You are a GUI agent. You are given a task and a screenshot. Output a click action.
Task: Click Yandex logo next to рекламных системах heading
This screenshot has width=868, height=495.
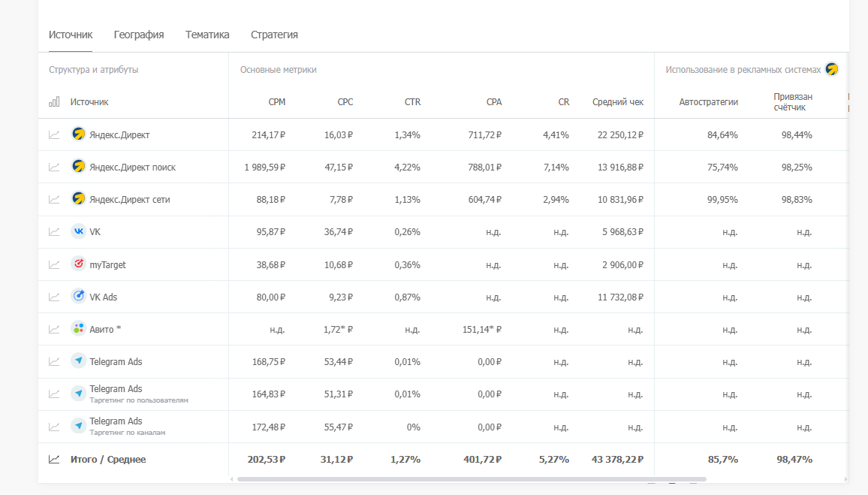click(x=831, y=69)
